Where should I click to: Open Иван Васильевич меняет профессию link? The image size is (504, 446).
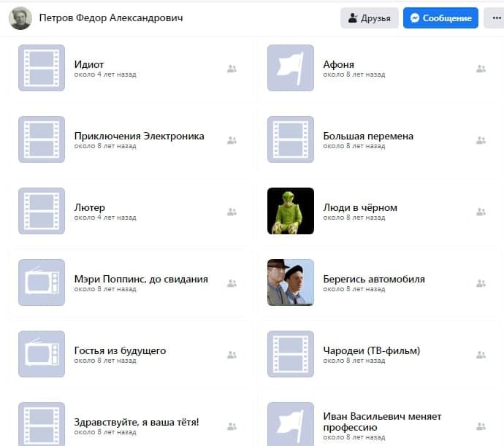[x=382, y=421]
